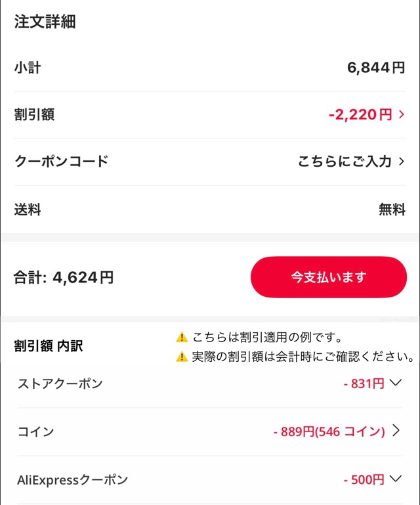
Task: Select the コイン row label
Action: 35,431
